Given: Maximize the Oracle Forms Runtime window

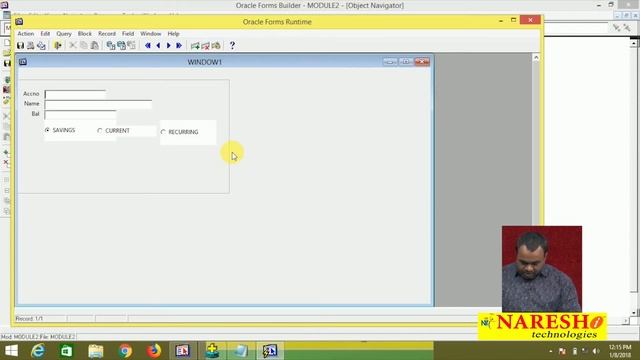Looking at the screenshot, I should point(513,20).
